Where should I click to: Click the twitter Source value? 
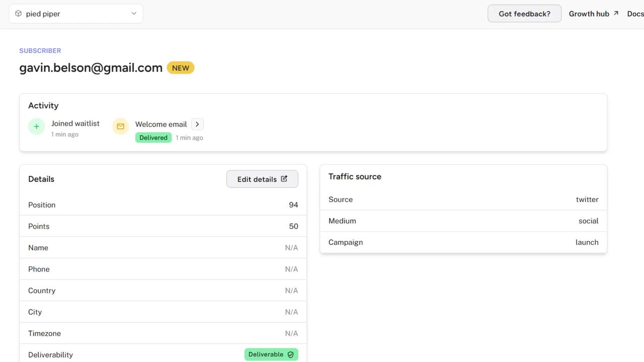click(587, 199)
